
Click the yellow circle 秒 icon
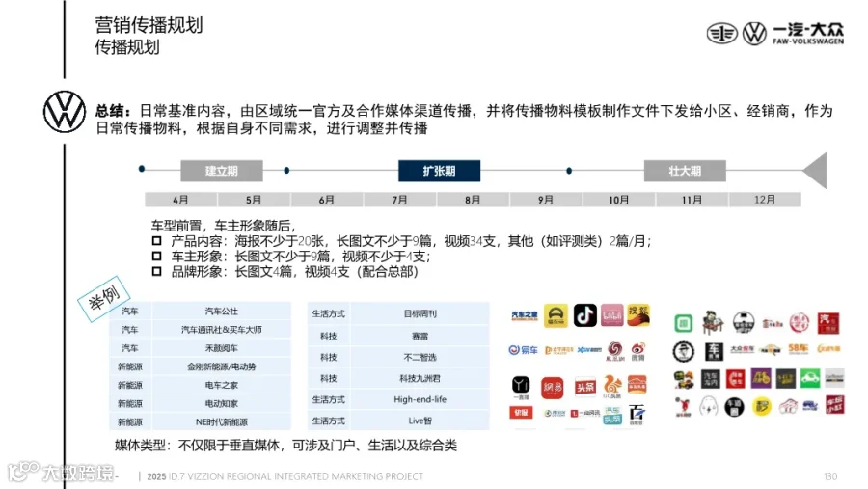tap(762, 407)
